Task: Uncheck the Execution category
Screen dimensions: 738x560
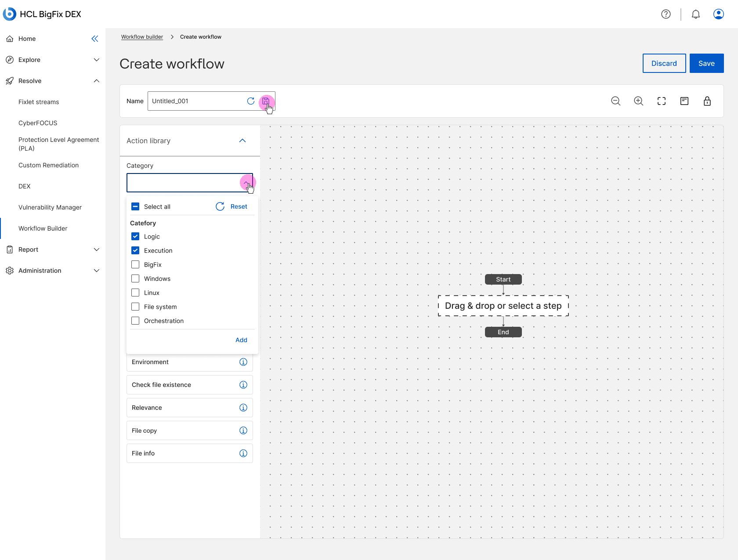Action: coord(135,250)
